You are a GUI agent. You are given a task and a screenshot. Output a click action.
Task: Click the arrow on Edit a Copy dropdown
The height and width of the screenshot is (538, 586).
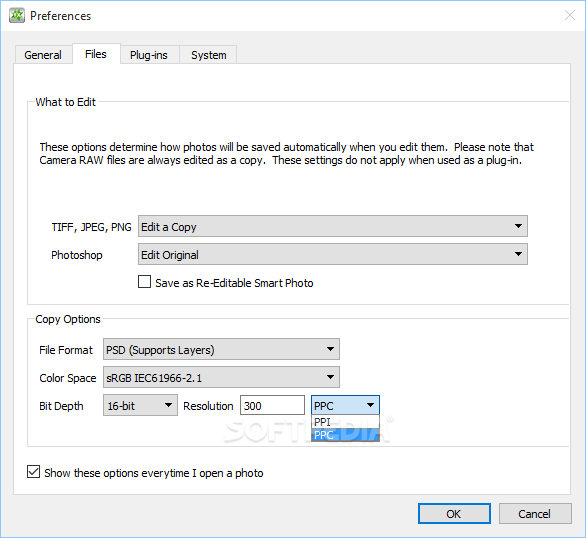(518, 226)
